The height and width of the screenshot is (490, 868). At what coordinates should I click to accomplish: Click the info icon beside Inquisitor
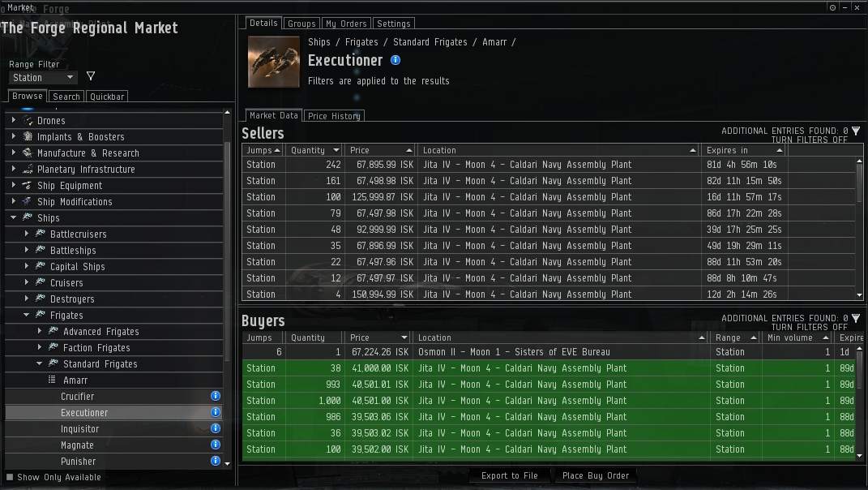tap(216, 428)
